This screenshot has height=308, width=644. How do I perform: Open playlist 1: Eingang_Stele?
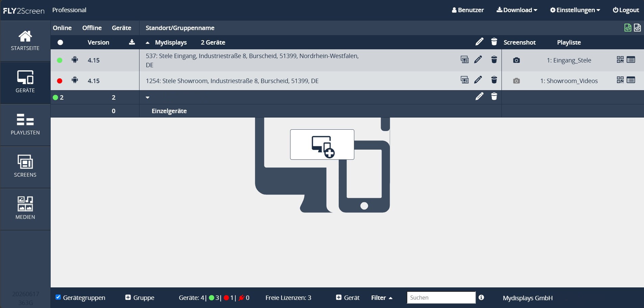point(569,60)
